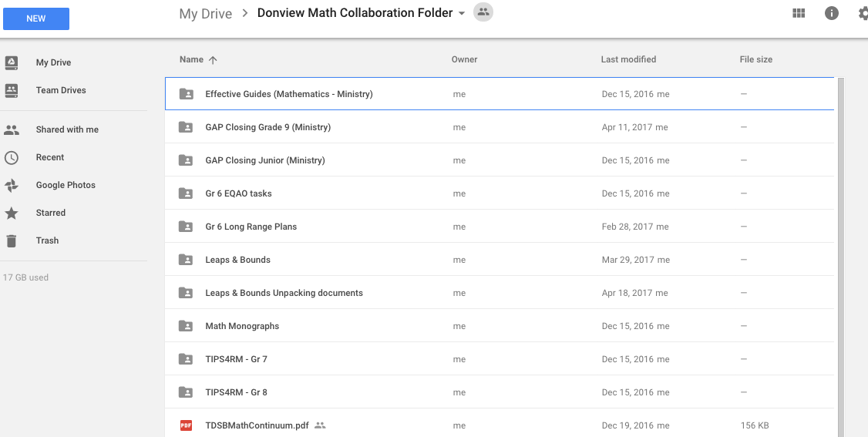The height and width of the screenshot is (437, 868).
Task: Click the Starred star icon in sidebar
Action: (12, 213)
